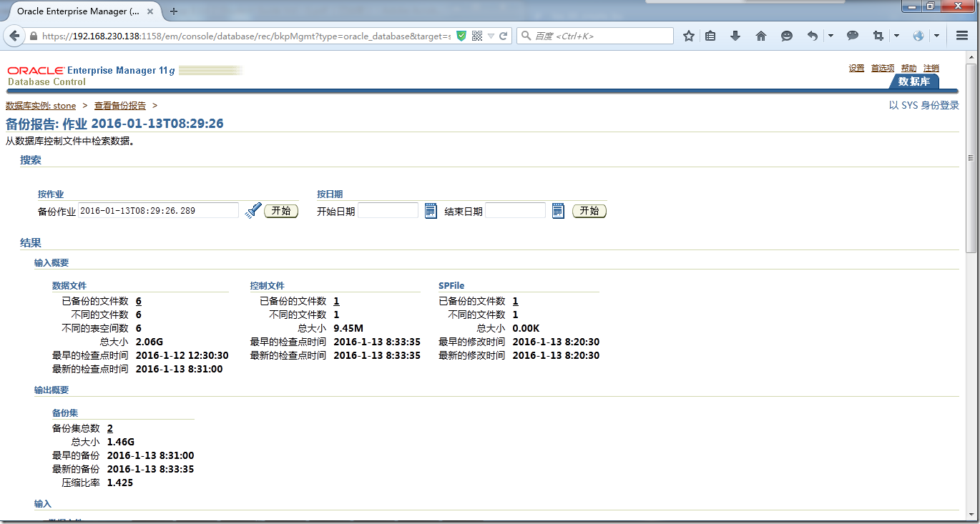Open the browser hamburger menu

coord(962,36)
